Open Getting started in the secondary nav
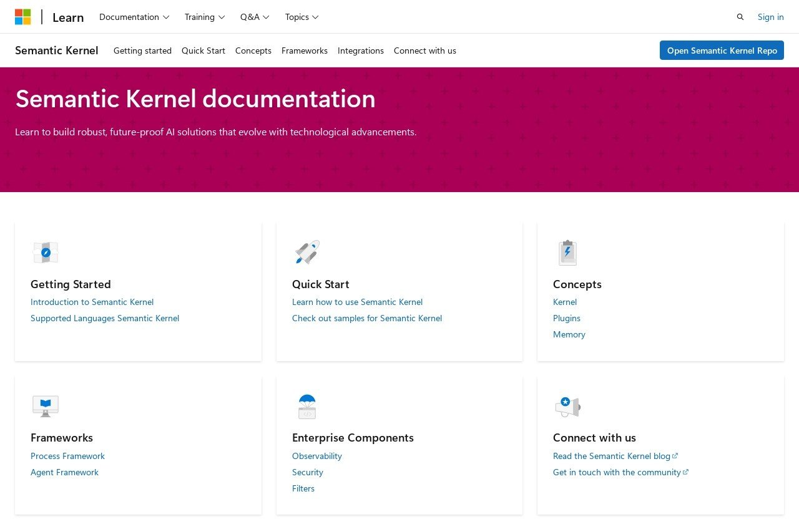Viewport: 799px width, 532px height. [x=142, y=51]
